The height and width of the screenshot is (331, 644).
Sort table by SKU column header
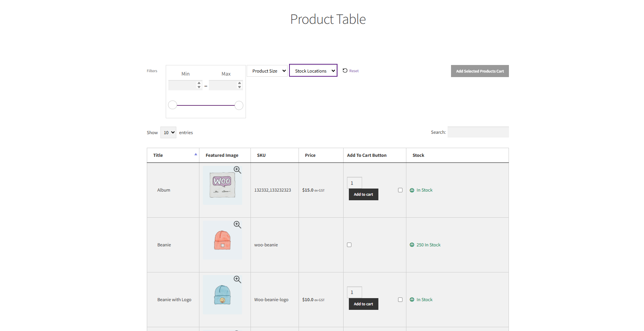point(261,155)
